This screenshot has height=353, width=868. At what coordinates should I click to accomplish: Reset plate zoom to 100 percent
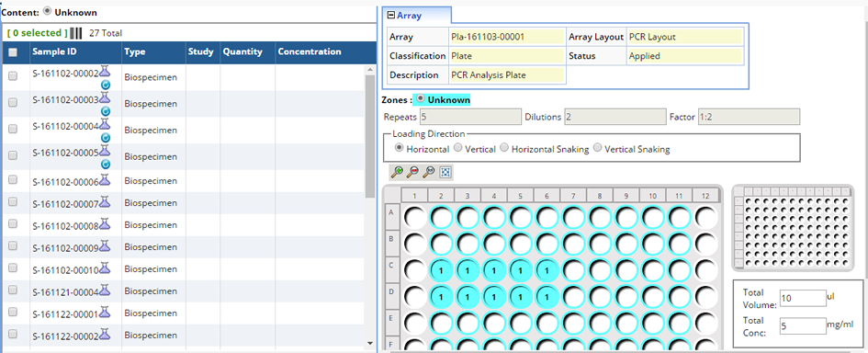(428, 172)
